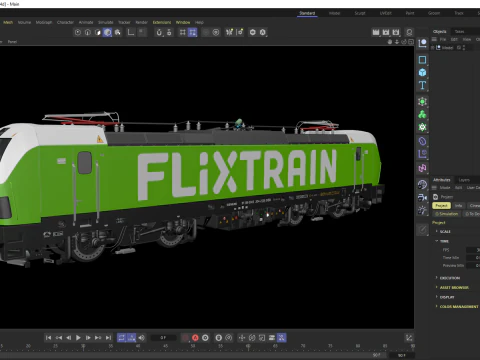Open the Extensions menu
The width and height of the screenshot is (480, 360).
click(162, 22)
